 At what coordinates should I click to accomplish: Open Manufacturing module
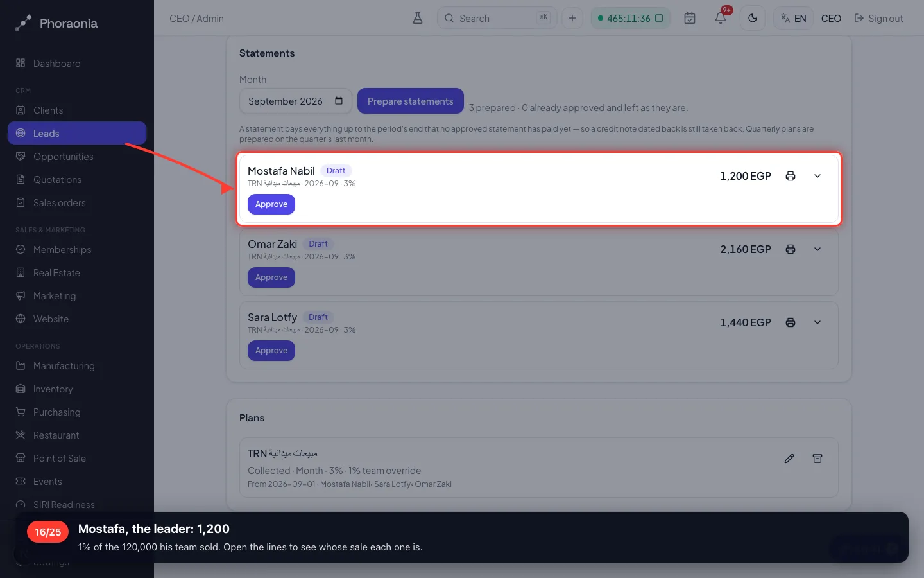tap(77, 365)
